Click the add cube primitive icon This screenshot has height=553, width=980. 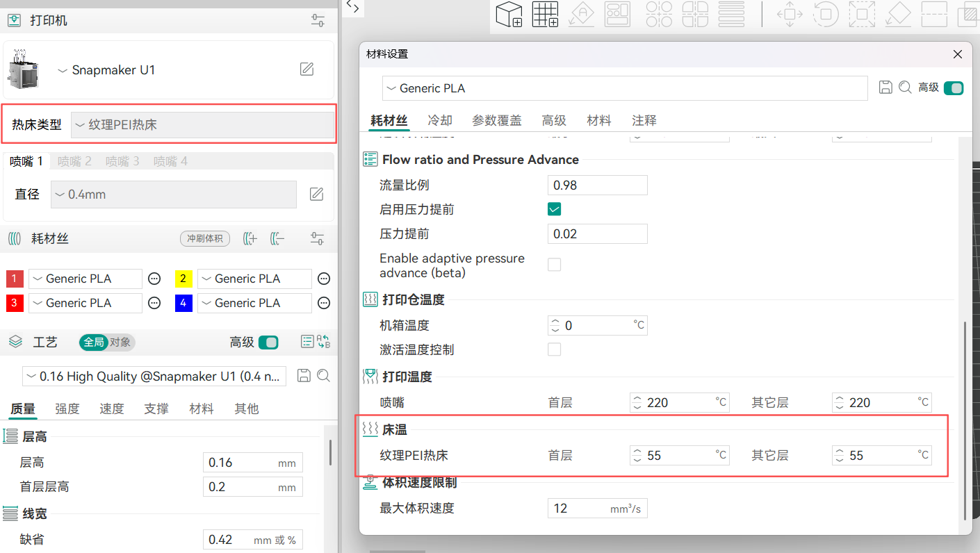click(x=508, y=15)
